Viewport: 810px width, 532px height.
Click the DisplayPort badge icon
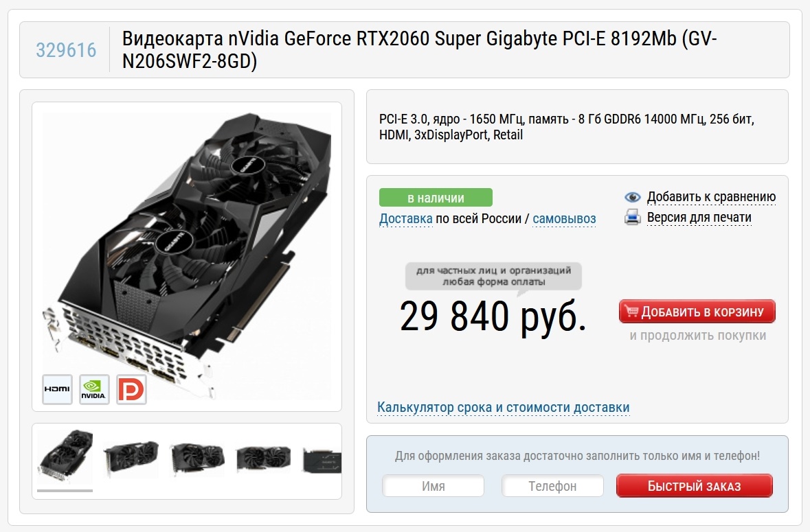pyautogui.click(x=131, y=389)
